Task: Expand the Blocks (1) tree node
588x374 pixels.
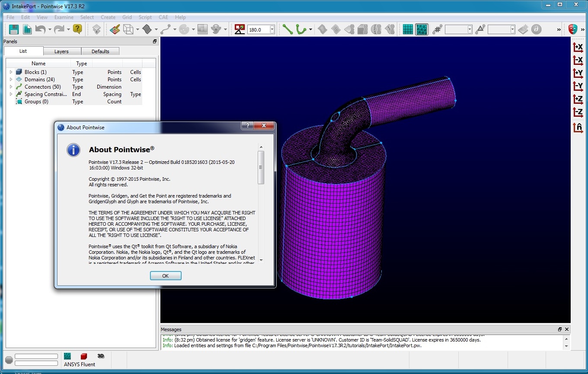Action: click(x=11, y=72)
